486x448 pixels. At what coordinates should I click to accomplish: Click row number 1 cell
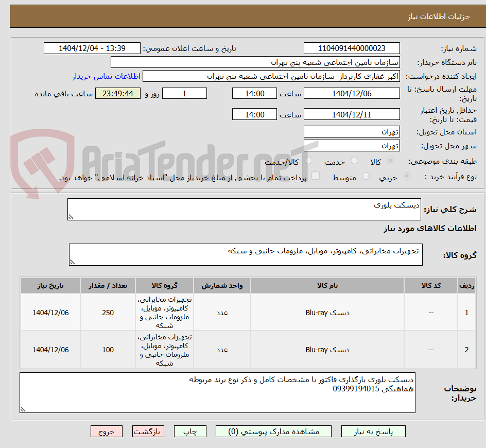click(466, 313)
